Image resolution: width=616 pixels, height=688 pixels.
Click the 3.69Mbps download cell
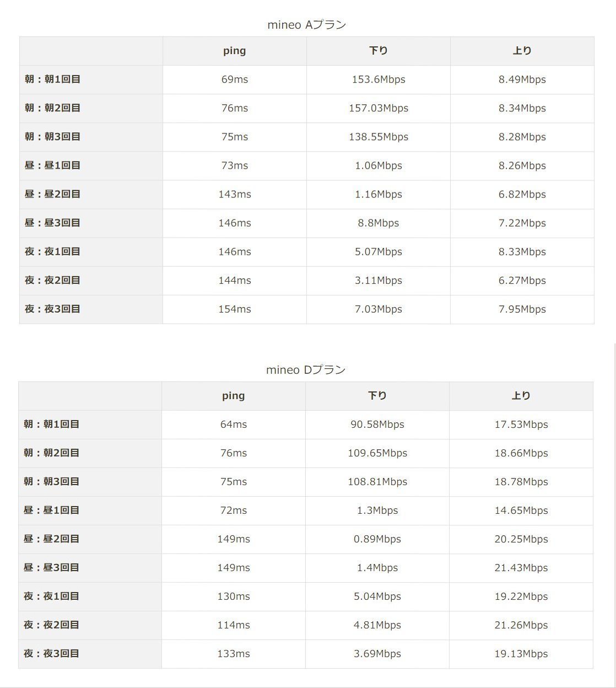[x=377, y=654]
